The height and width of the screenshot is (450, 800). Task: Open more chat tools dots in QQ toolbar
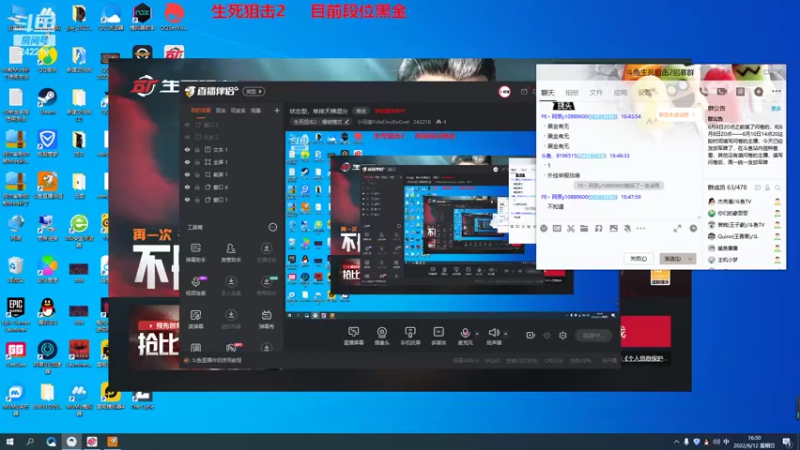[x=641, y=229]
